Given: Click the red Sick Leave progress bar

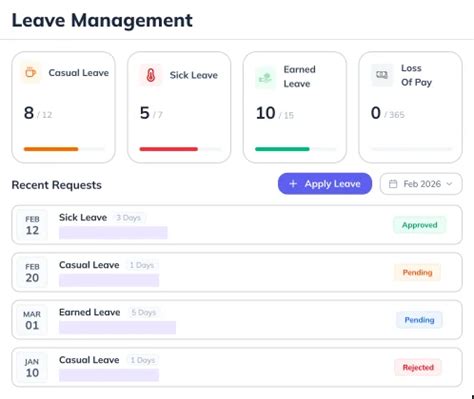Looking at the screenshot, I should [180, 149].
